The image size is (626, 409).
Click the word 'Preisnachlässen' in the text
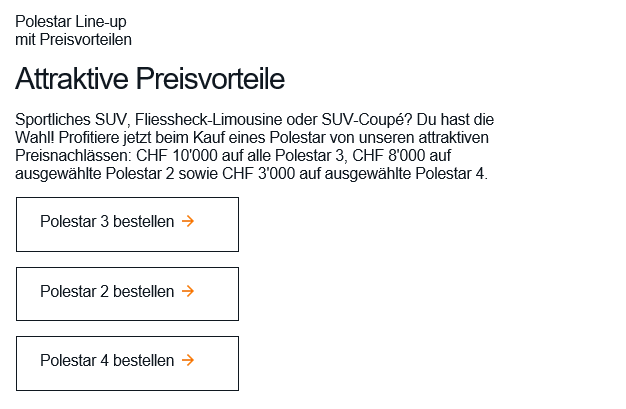tap(67, 156)
